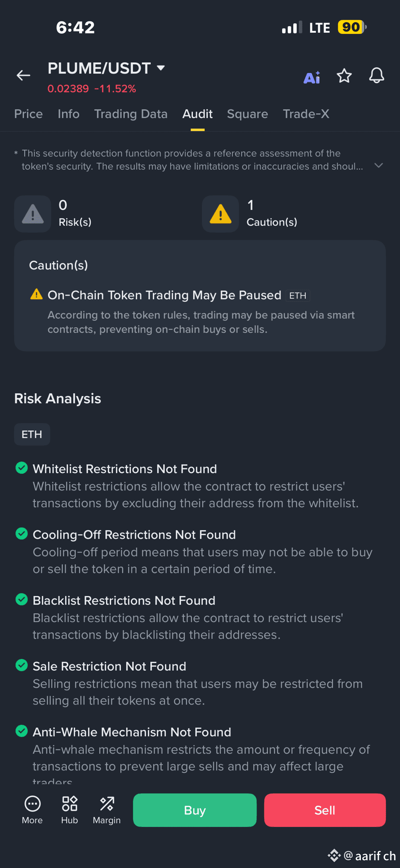Tap the Anti-Whale Mechanism green checkmark
The height and width of the screenshot is (868, 400).
click(x=21, y=731)
